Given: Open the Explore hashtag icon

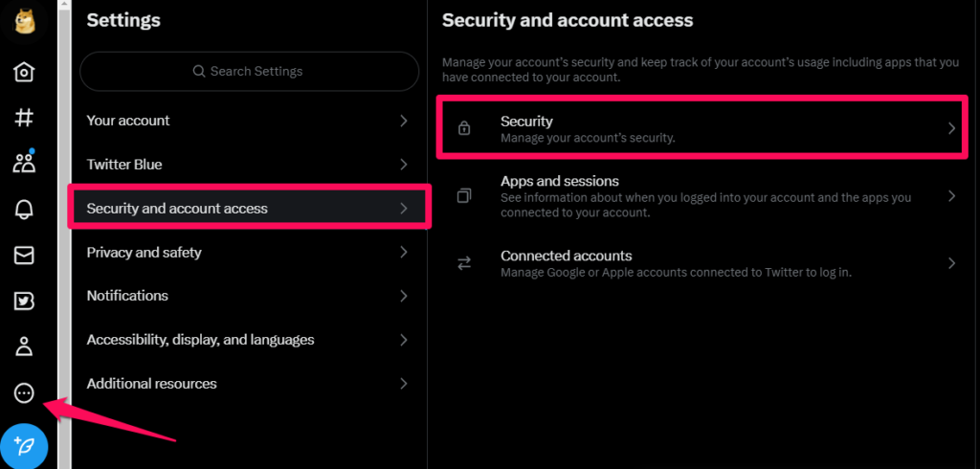Looking at the screenshot, I should 24,118.
